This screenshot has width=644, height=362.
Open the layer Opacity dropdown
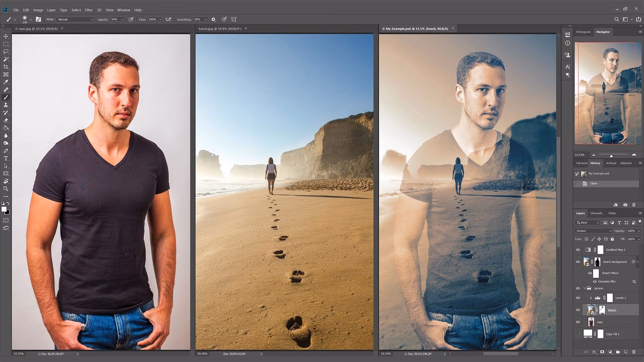coord(638,231)
